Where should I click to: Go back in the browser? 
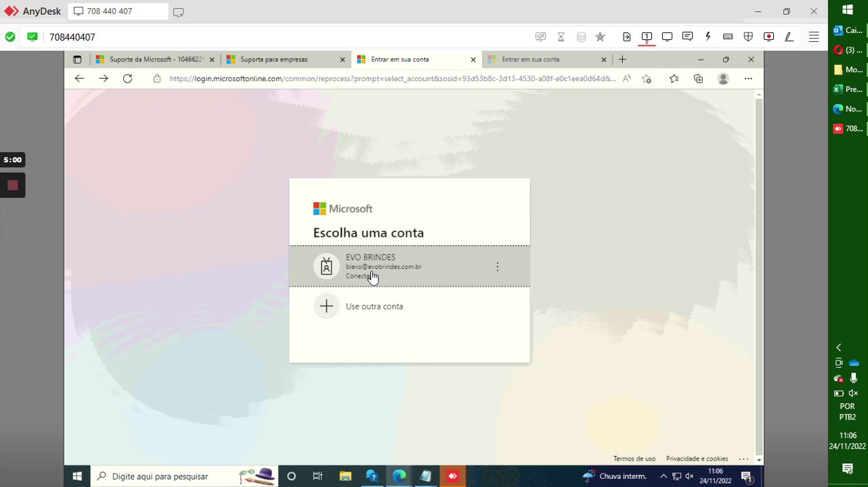click(x=79, y=78)
